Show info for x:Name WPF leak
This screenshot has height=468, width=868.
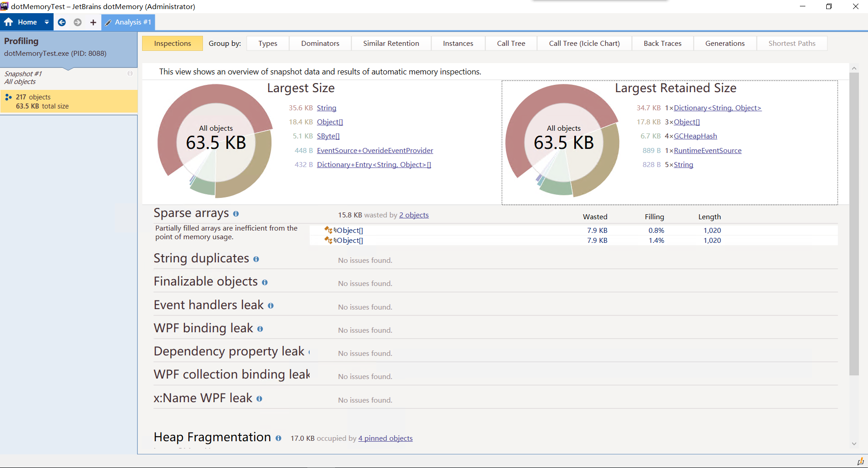(259, 399)
